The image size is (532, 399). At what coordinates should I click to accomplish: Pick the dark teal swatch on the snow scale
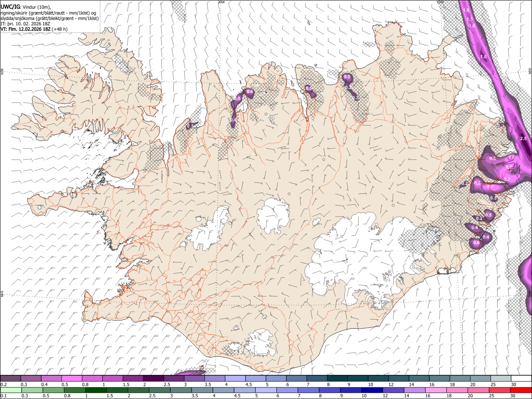pos(337,378)
